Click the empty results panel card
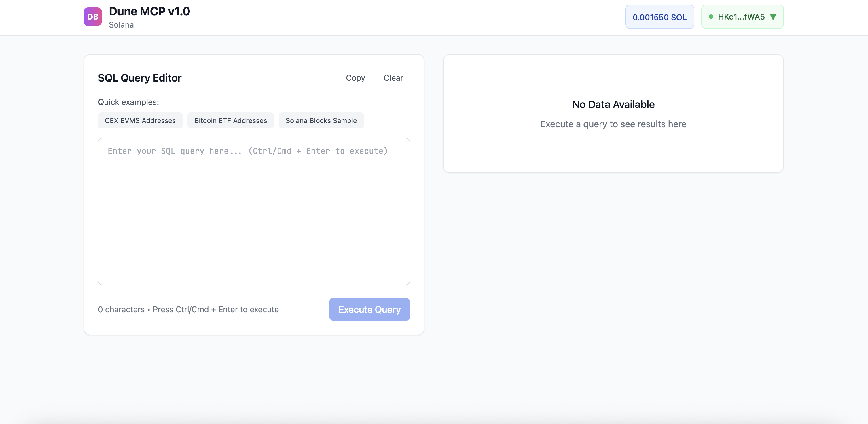Screen dimensions: 868x424 pyautogui.click(x=613, y=152)
